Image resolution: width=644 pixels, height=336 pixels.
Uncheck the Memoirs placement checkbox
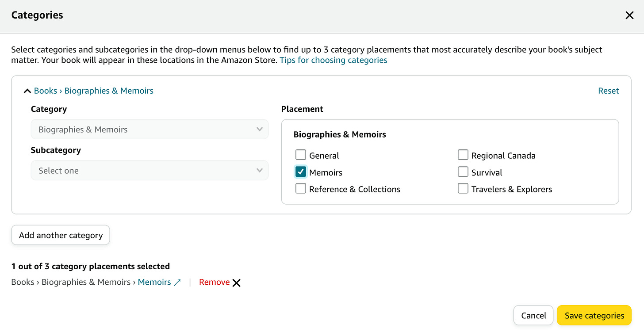(x=301, y=172)
